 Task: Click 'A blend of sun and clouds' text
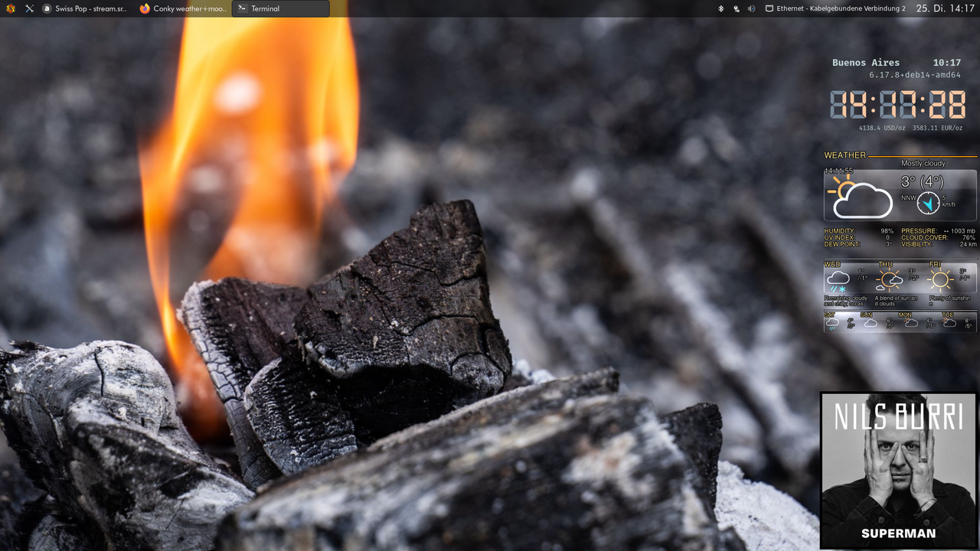pyautogui.click(x=896, y=301)
